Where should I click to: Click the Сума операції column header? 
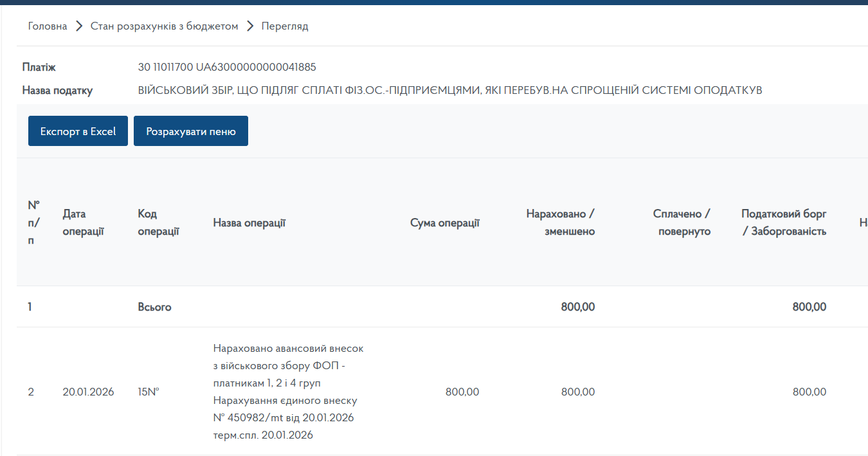[444, 223]
